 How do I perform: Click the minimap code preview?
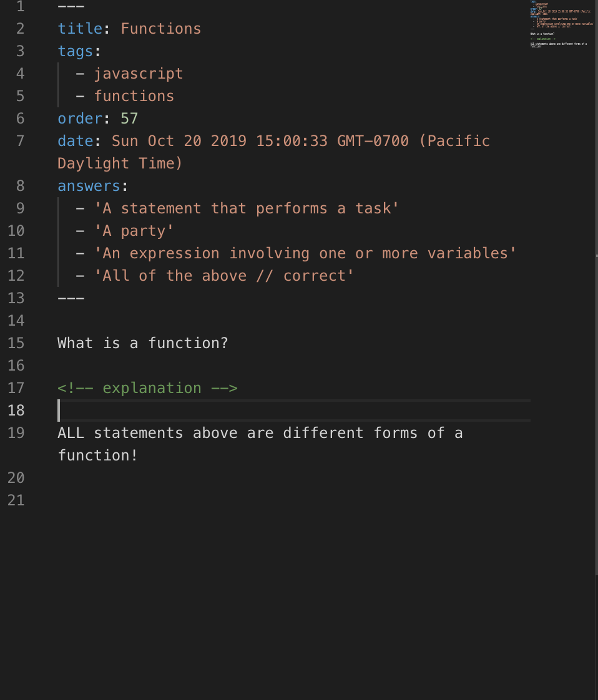tap(559, 25)
